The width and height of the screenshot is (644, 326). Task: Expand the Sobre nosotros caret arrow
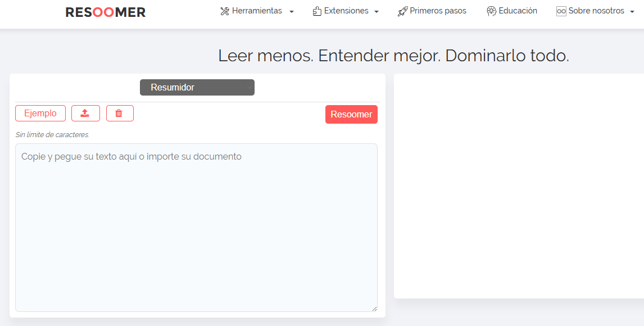pyautogui.click(x=632, y=12)
